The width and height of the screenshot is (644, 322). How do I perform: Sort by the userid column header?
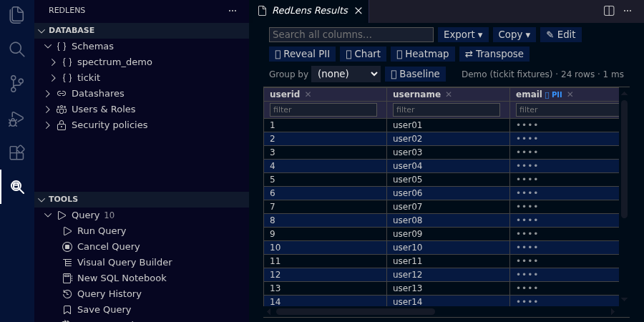pyautogui.click(x=285, y=94)
